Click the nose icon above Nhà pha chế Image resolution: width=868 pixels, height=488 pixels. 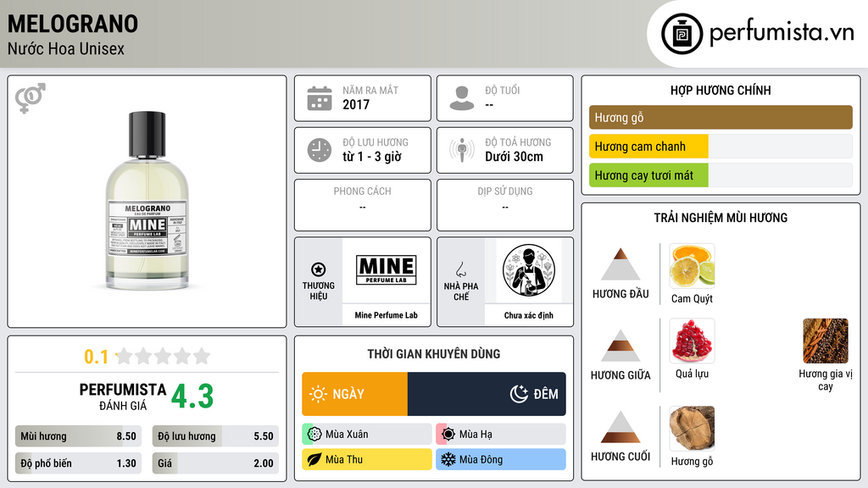pyautogui.click(x=460, y=269)
